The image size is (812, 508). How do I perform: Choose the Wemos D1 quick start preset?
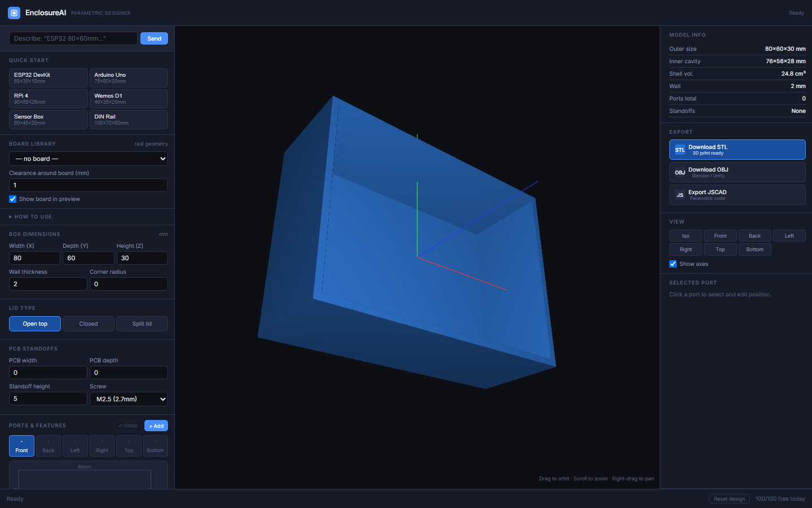tap(129, 99)
